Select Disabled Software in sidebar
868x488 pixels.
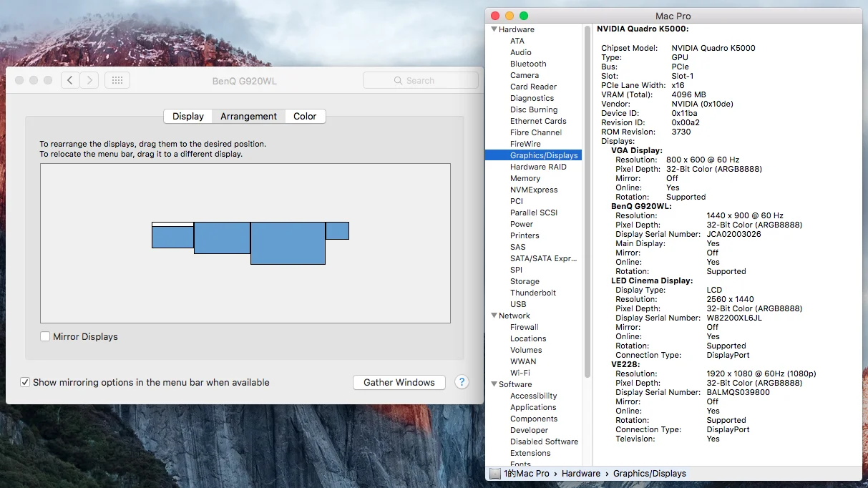pos(544,441)
